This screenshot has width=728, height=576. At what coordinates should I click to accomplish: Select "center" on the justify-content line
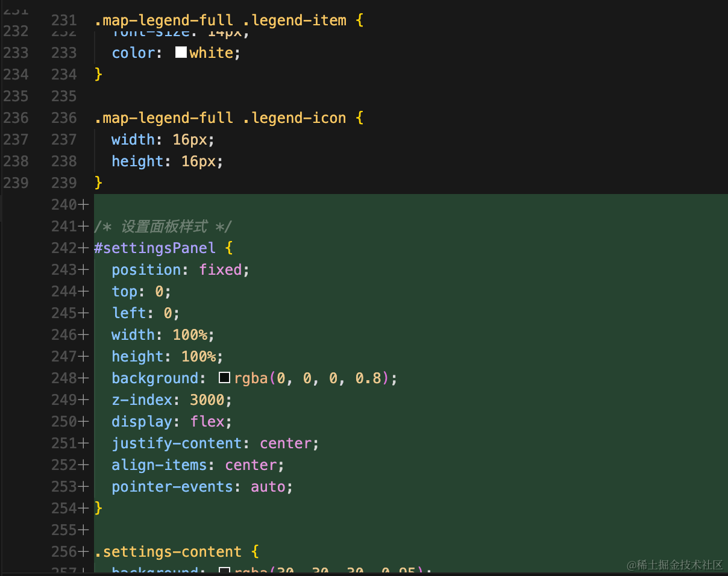[x=285, y=443]
